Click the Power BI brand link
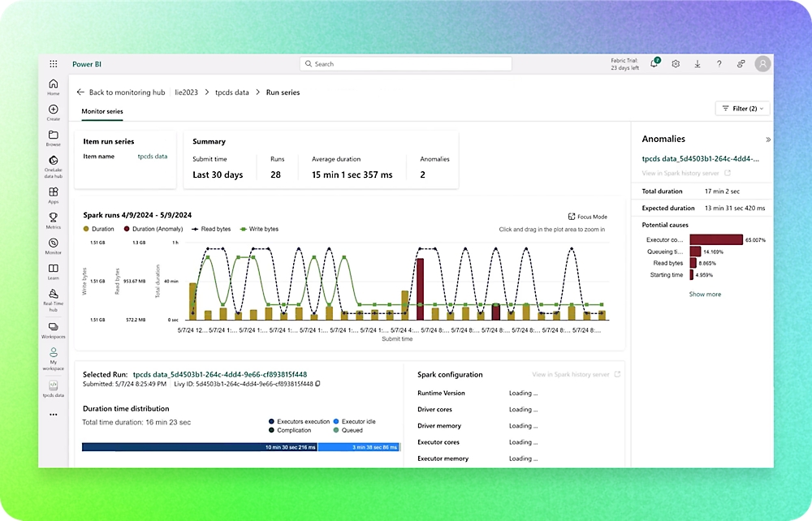Image resolution: width=812 pixels, height=521 pixels. [x=87, y=64]
